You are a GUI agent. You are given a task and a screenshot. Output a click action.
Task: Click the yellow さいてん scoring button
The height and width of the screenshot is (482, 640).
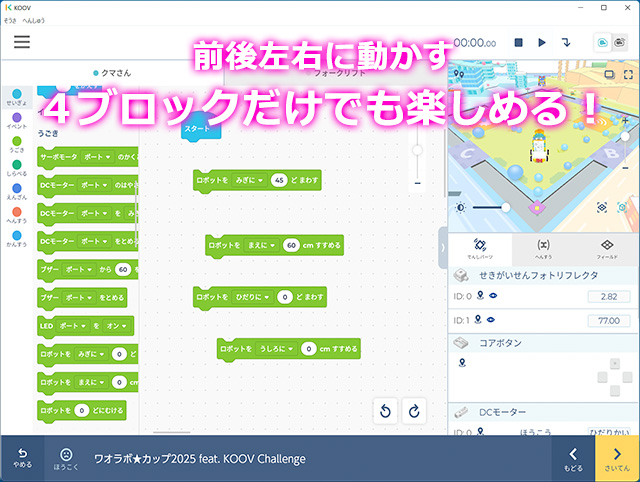[x=617, y=458]
